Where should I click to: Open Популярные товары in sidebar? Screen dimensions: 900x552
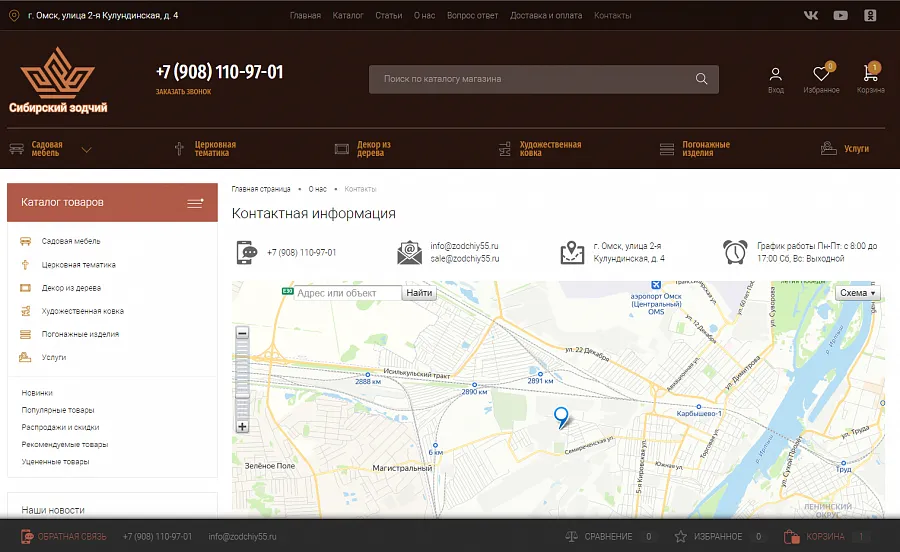tap(58, 410)
